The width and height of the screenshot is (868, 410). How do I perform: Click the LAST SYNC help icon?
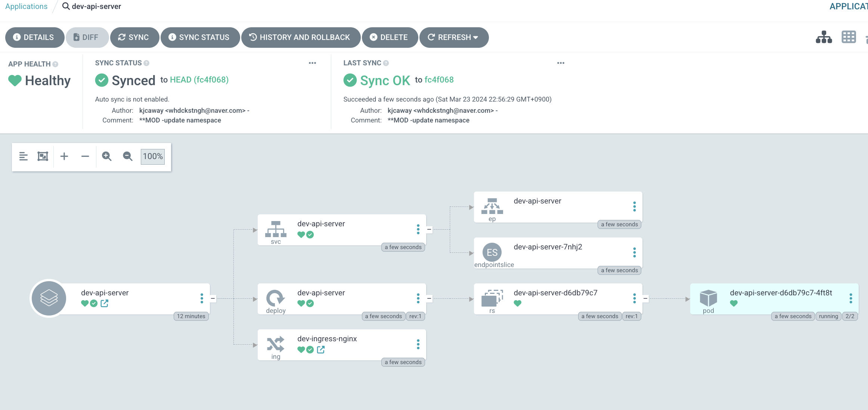coord(386,63)
